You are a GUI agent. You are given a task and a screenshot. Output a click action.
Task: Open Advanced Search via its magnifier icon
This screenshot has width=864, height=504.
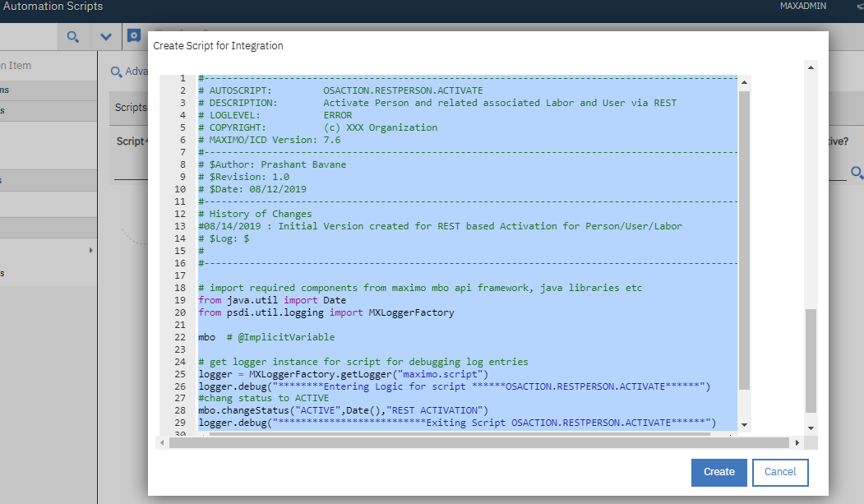coord(116,72)
